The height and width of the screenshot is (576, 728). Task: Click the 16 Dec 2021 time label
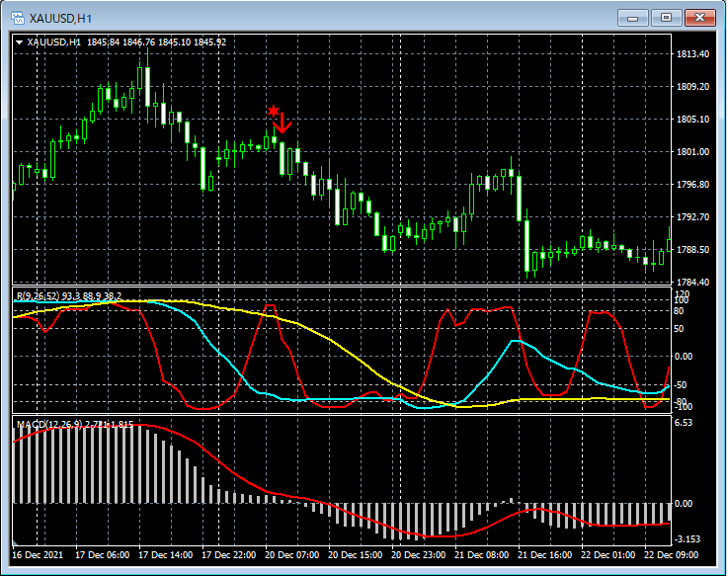(x=38, y=554)
